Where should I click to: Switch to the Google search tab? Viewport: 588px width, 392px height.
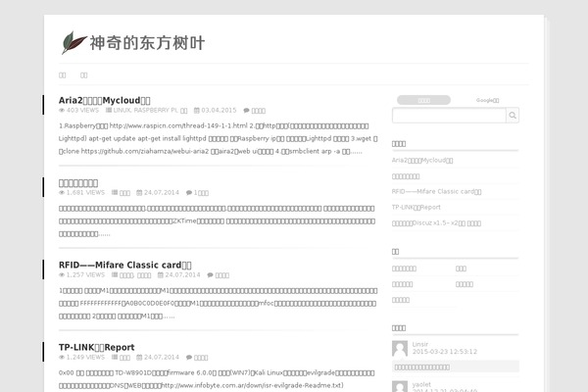click(x=487, y=100)
